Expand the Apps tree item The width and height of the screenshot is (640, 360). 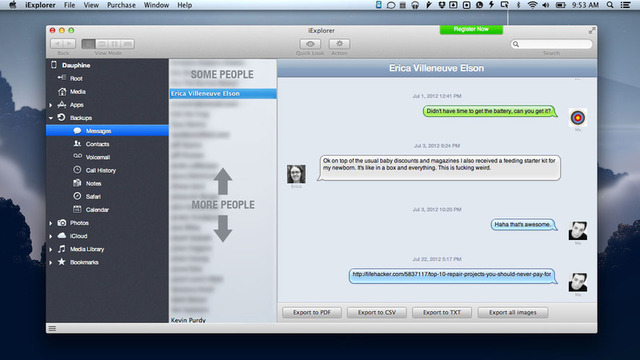pos(51,105)
